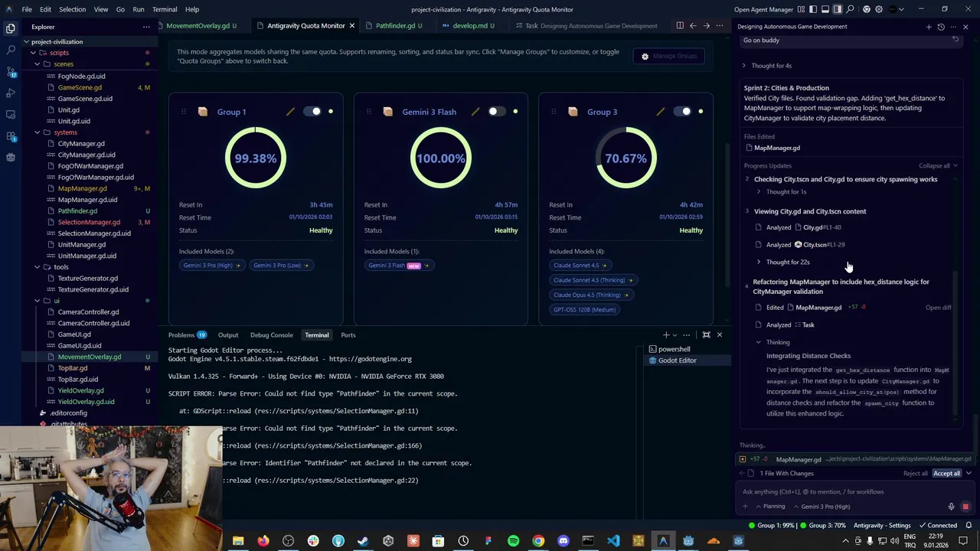Close the bottom terminal panel

click(719, 334)
